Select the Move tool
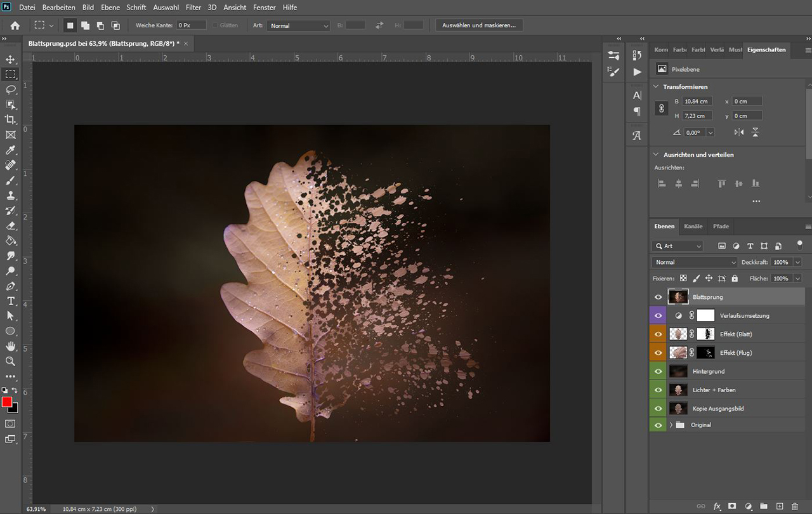The width and height of the screenshot is (812, 514). click(x=11, y=59)
